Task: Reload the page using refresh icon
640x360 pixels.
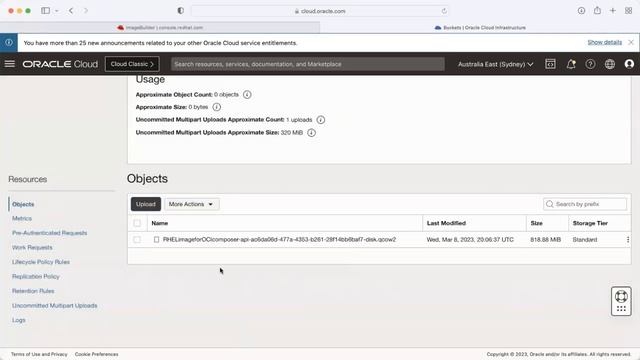Action: [444, 11]
